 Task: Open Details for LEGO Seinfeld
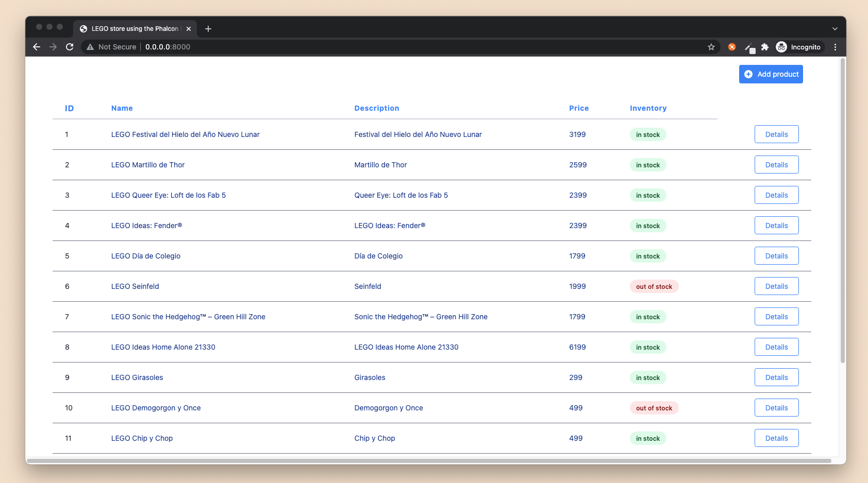point(777,286)
